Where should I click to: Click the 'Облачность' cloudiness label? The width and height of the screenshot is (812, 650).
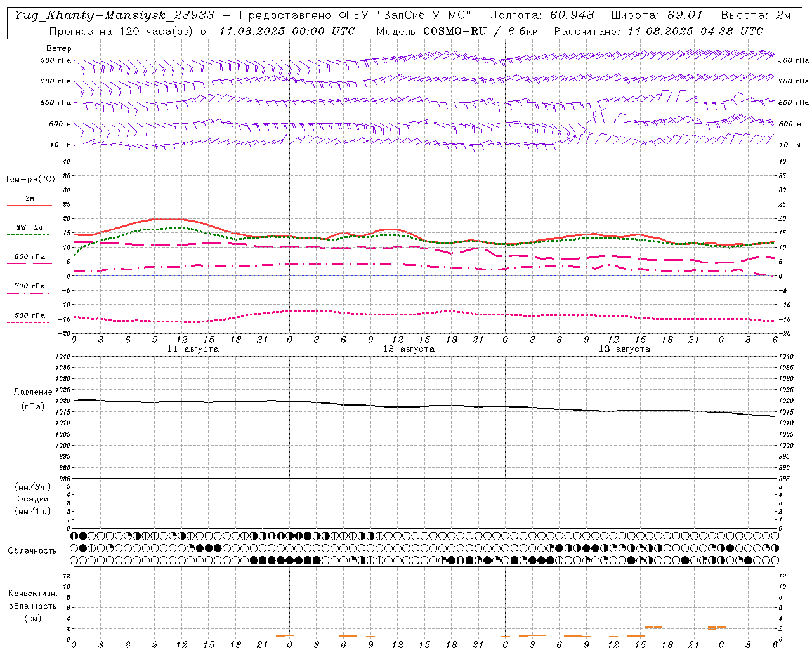(x=32, y=550)
